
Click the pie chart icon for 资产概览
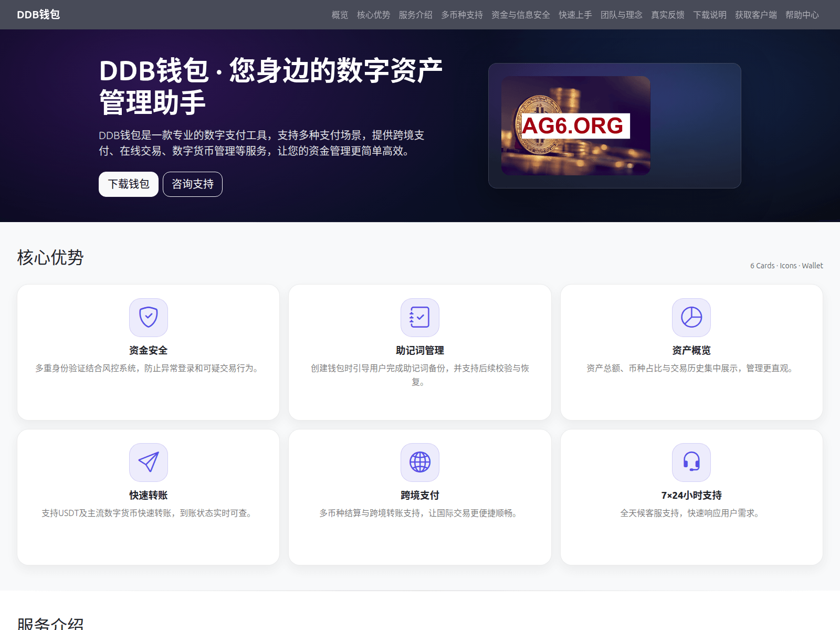click(x=691, y=318)
